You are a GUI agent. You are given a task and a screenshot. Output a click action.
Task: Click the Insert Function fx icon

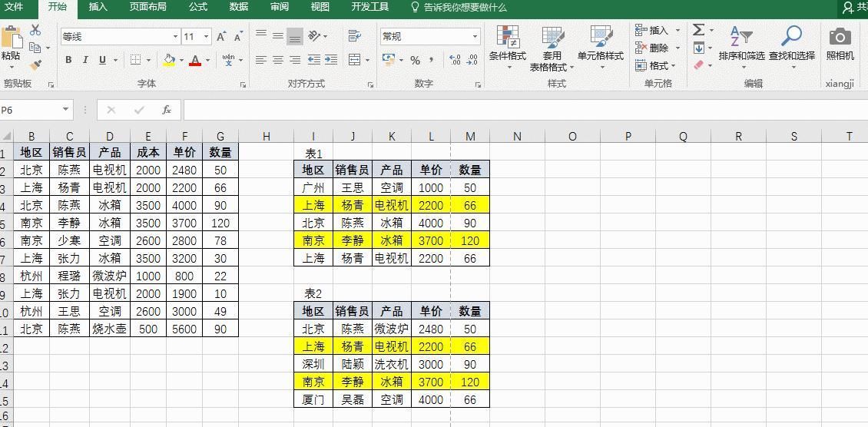pyautogui.click(x=167, y=110)
